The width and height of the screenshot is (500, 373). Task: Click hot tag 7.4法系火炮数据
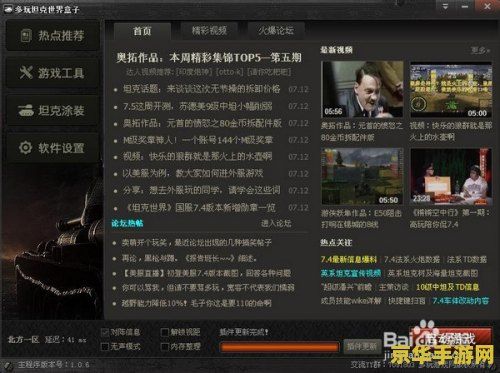click(x=412, y=259)
